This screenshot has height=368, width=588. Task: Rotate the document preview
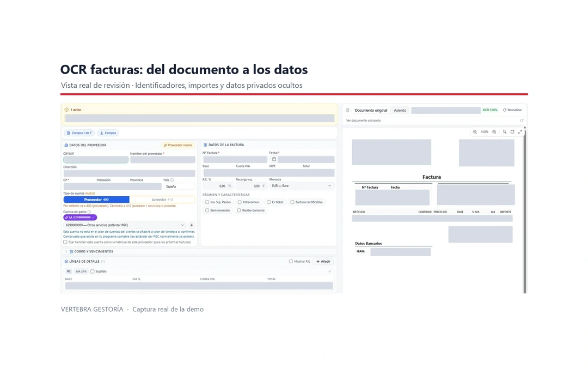512,132
